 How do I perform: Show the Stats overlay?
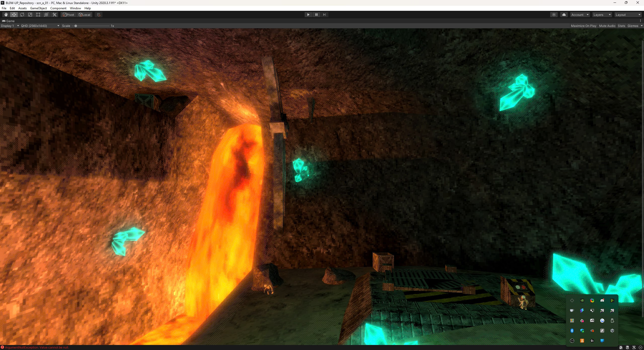pyautogui.click(x=621, y=26)
